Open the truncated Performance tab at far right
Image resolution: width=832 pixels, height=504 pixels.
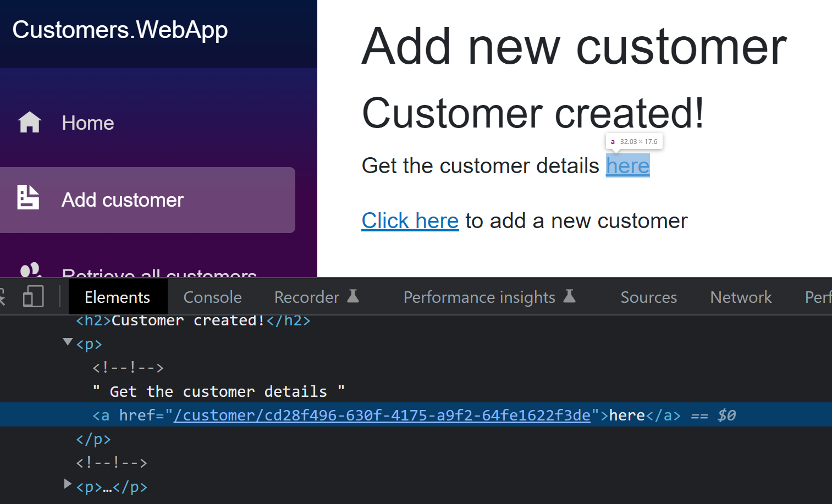point(817,297)
